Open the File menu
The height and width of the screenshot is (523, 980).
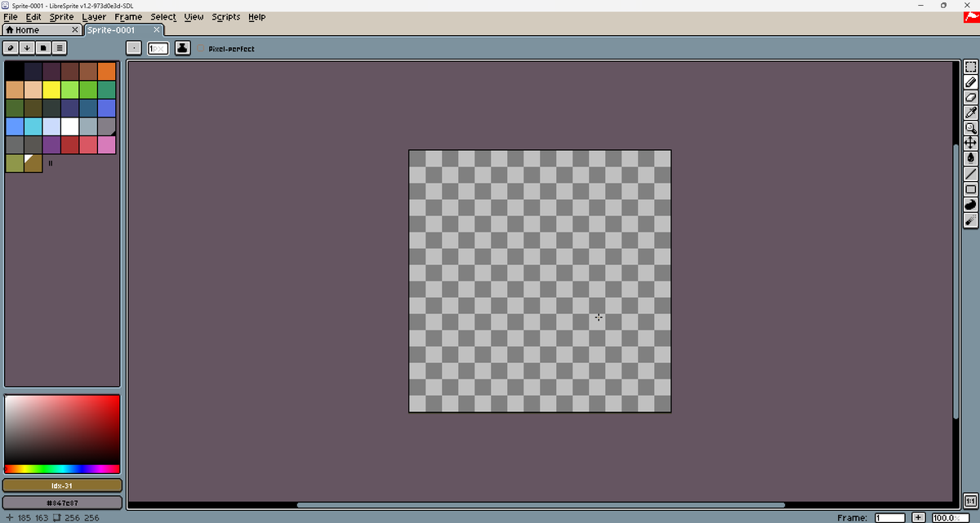pyautogui.click(x=11, y=16)
